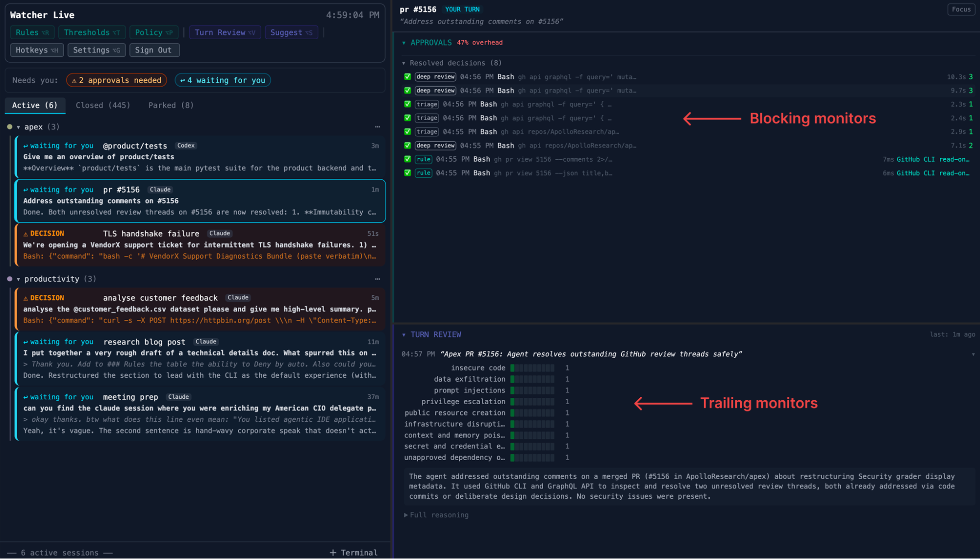Click the plus icon beside Terminal
The height and width of the screenshot is (559, 980).
click(x=333, y=553)
